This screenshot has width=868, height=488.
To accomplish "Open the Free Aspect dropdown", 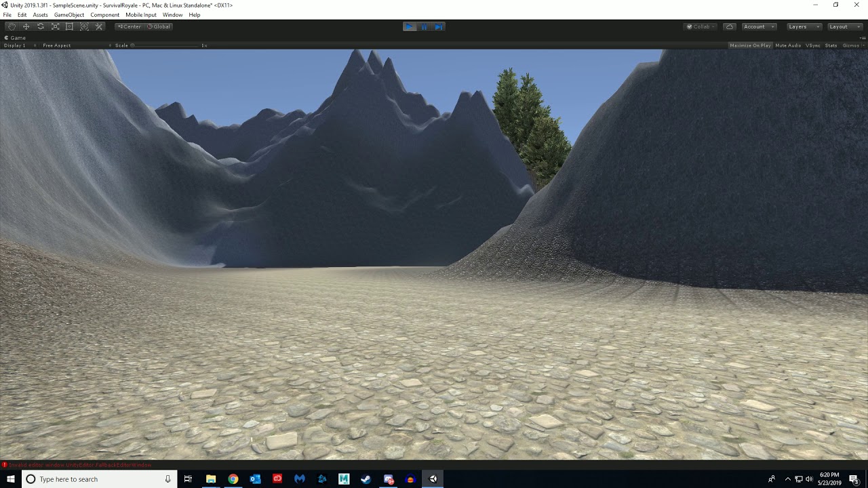I will pyautogui.click(x=76, y=45).
